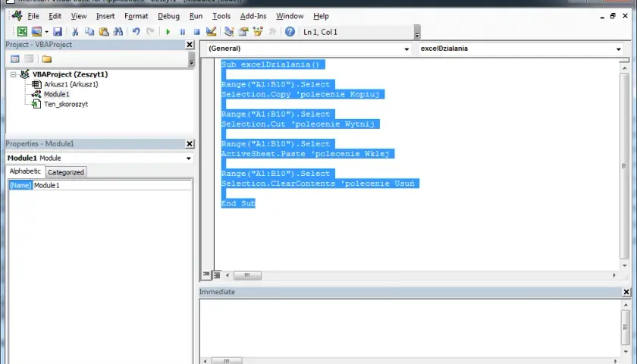The image size is (637, 364).
Task: Open the Insert object dropdown arrow
Action: (47, 32)
